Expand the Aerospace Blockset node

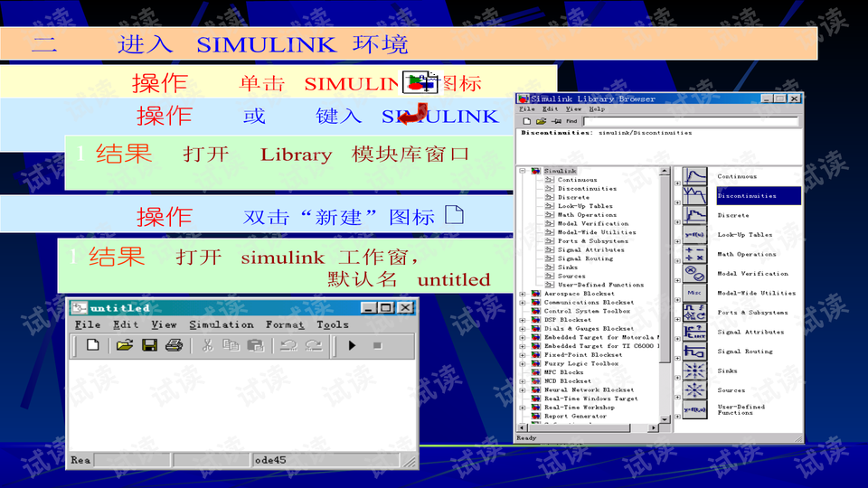tap(523, 294)
